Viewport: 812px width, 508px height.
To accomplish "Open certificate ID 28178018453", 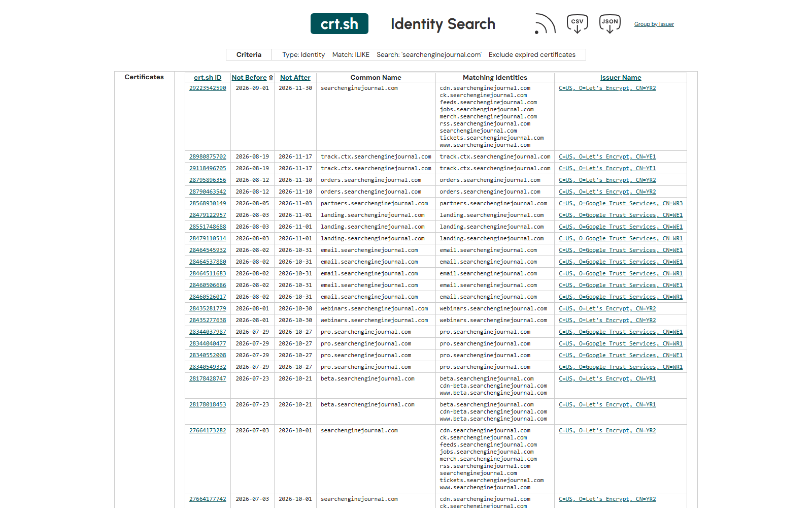I will click(x=208, y=405).
